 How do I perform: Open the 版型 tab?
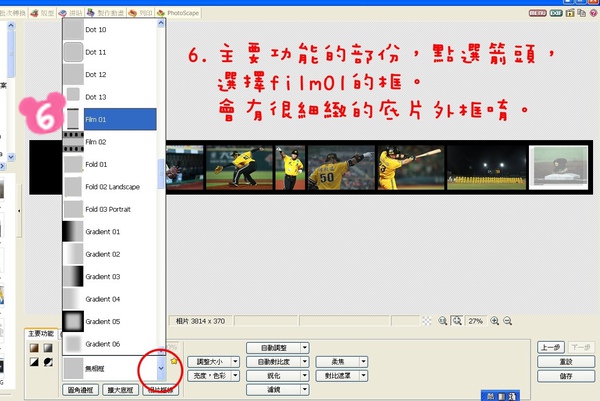pyautogui.click(x=43, y=13)
